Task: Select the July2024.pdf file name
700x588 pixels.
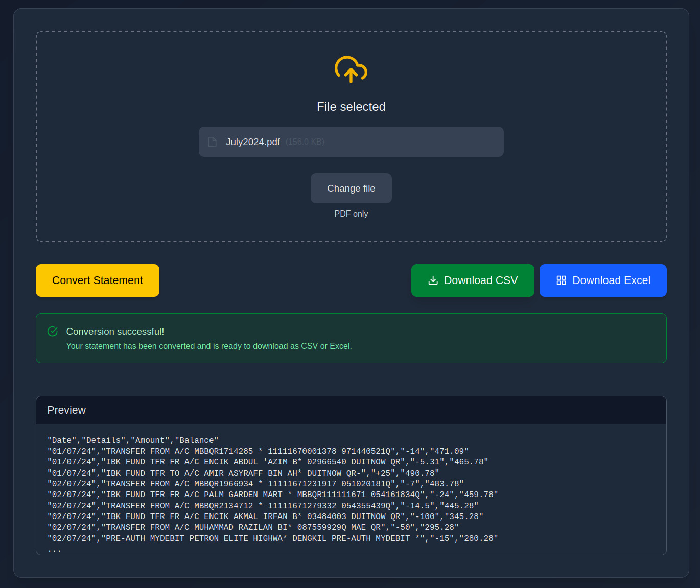Action: coord(253,142)
